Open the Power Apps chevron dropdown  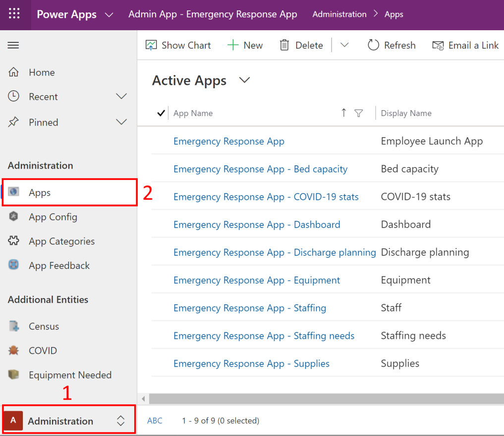(x=110, y=15)
